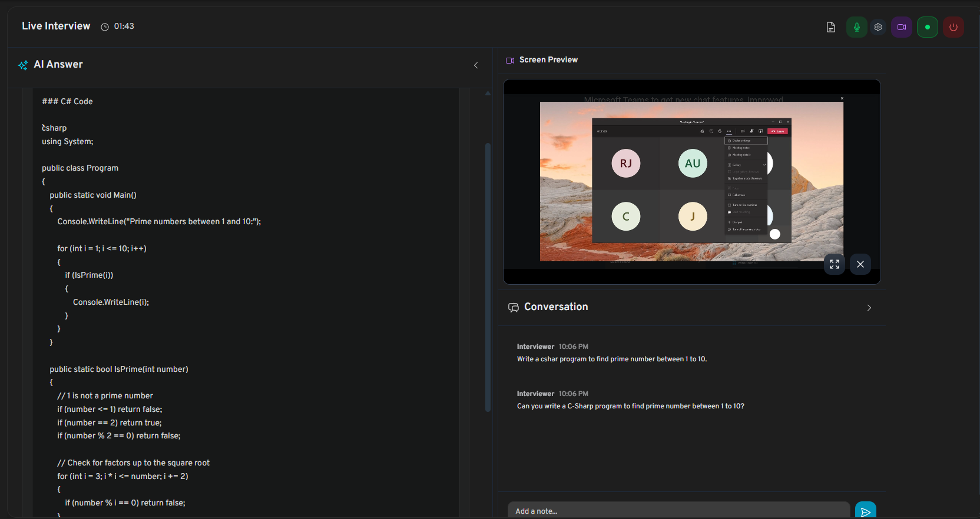The width and height of the screenshot is (980, 519).
Task: Click the Screen Preview camera icon
Action: 510,61
